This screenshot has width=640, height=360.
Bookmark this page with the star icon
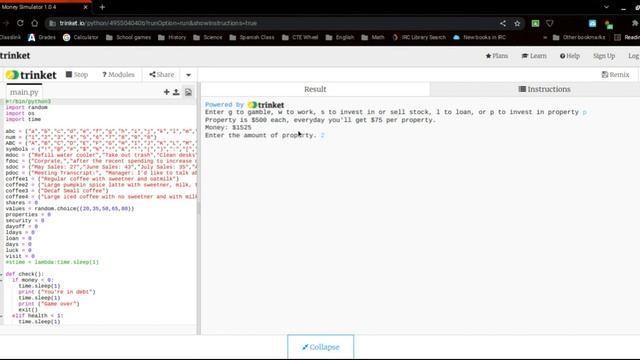click(x=517, y=23)
